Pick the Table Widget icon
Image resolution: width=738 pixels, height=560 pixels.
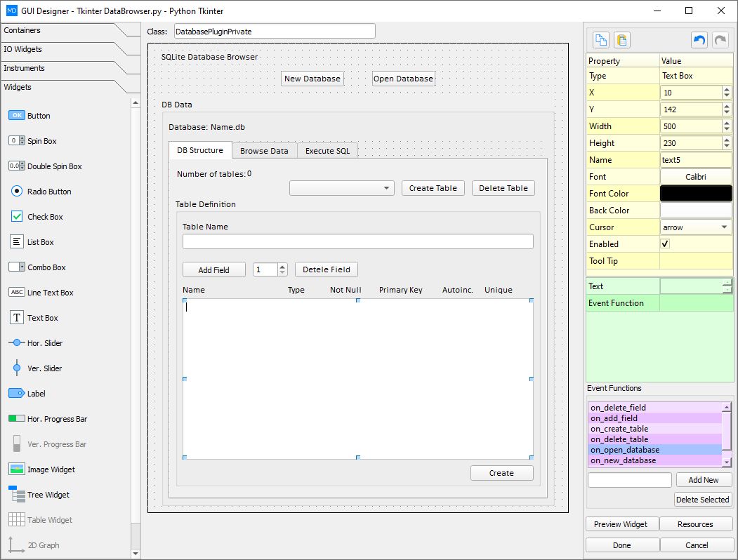coord(16,519)
